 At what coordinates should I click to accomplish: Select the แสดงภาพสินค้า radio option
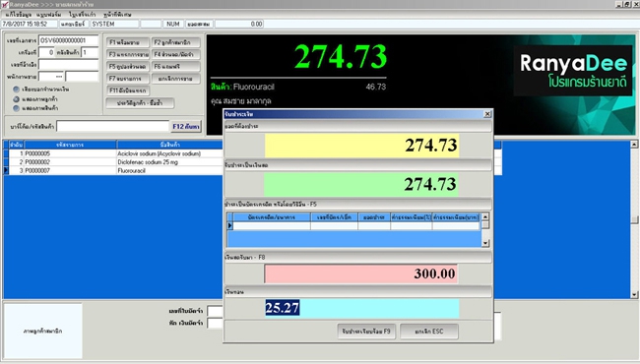point(17,108)
